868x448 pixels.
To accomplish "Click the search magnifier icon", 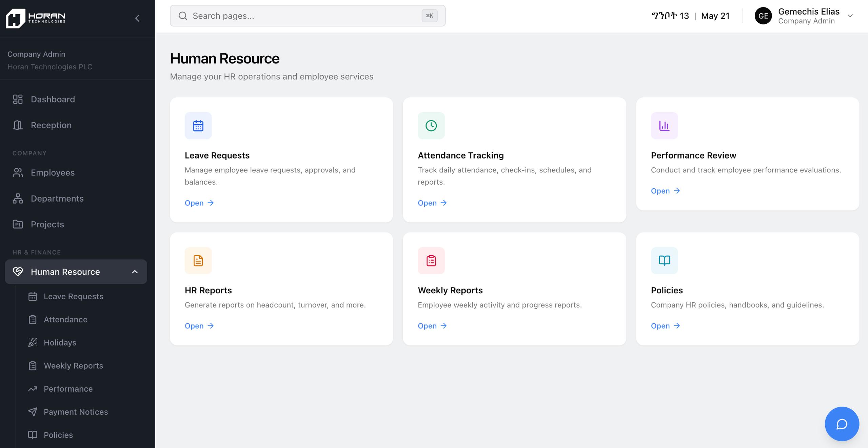I will (183, 16).
